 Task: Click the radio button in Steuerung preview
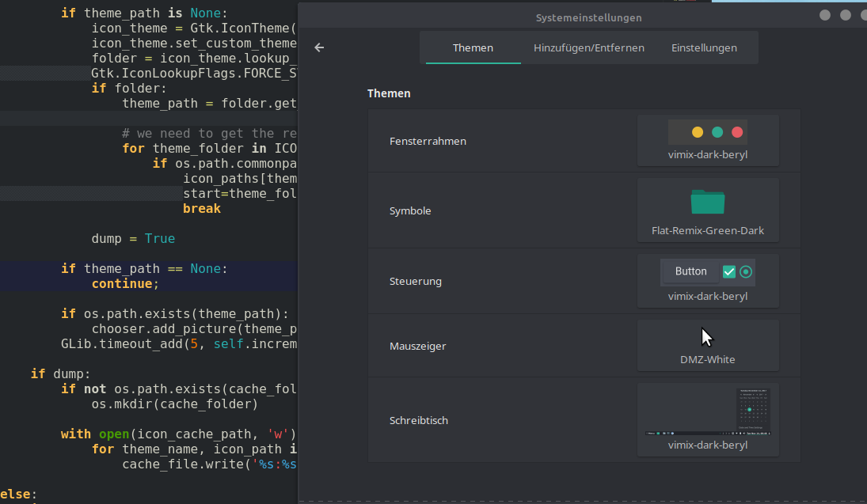point(746,271)
